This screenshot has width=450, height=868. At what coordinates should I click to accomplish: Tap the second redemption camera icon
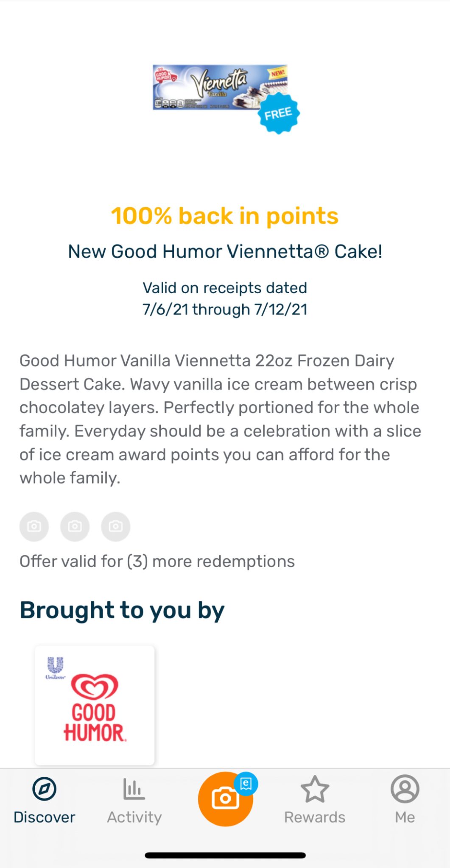click(75, 526)
